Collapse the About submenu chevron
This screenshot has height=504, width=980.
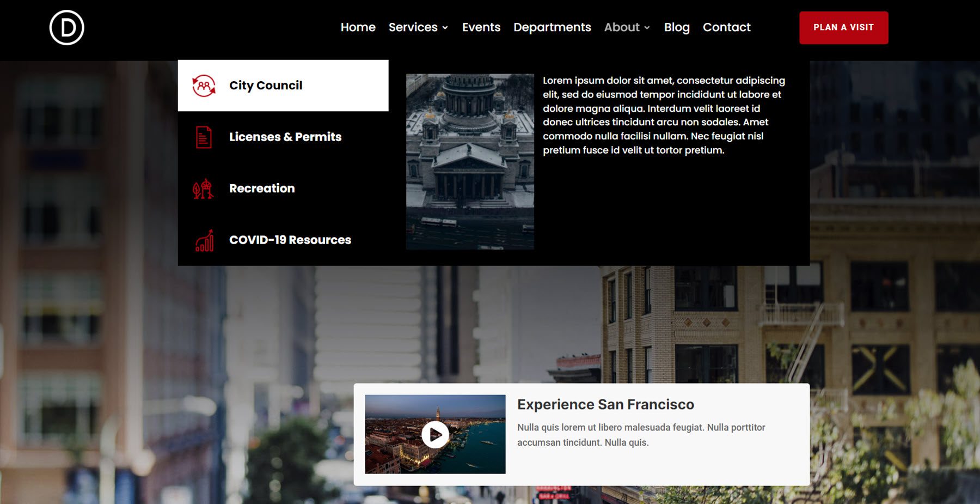pyautogui.click(x=647, y=28)
